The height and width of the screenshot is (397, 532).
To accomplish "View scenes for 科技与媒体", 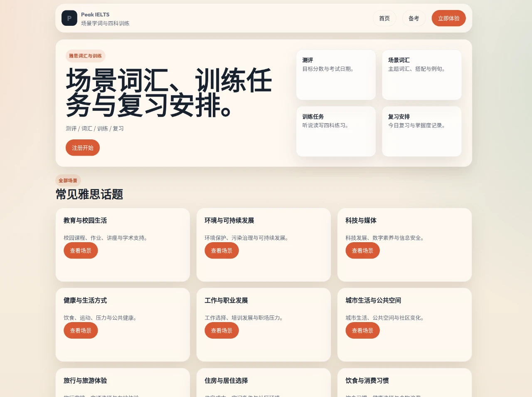I will (362, 251).
